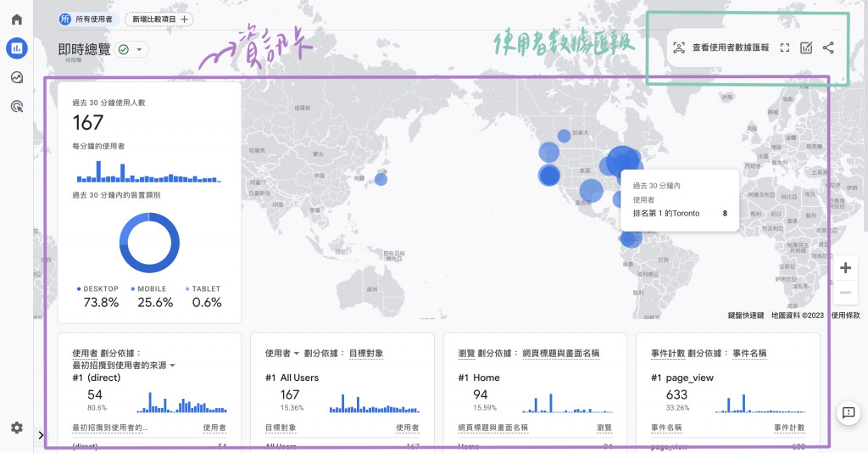868x453 pixels.
Task: Click 事件名稱 dimension label
Action: [x=749, y=353]
